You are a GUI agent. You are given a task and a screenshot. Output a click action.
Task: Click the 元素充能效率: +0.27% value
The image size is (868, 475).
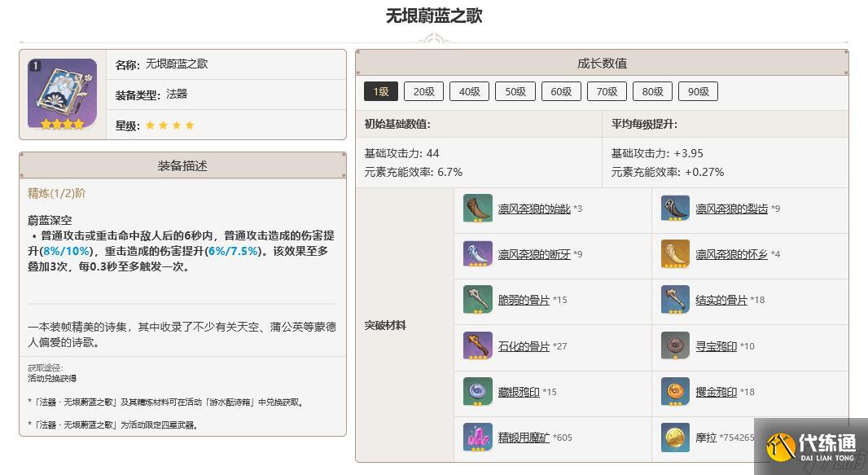point(668,172)
